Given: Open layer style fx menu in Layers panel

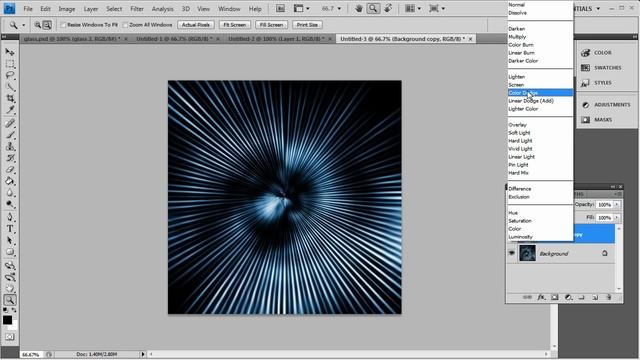Looking at the screenshot, I should [x=541, y=297].
